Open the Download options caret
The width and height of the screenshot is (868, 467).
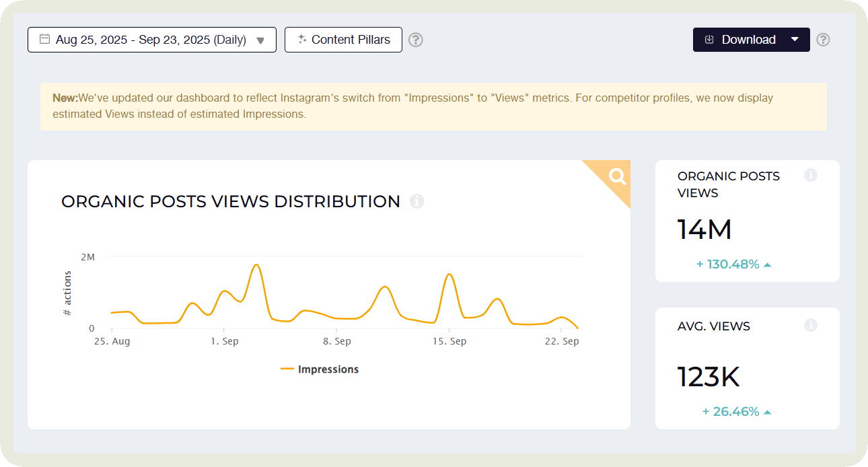coord(795,39)
